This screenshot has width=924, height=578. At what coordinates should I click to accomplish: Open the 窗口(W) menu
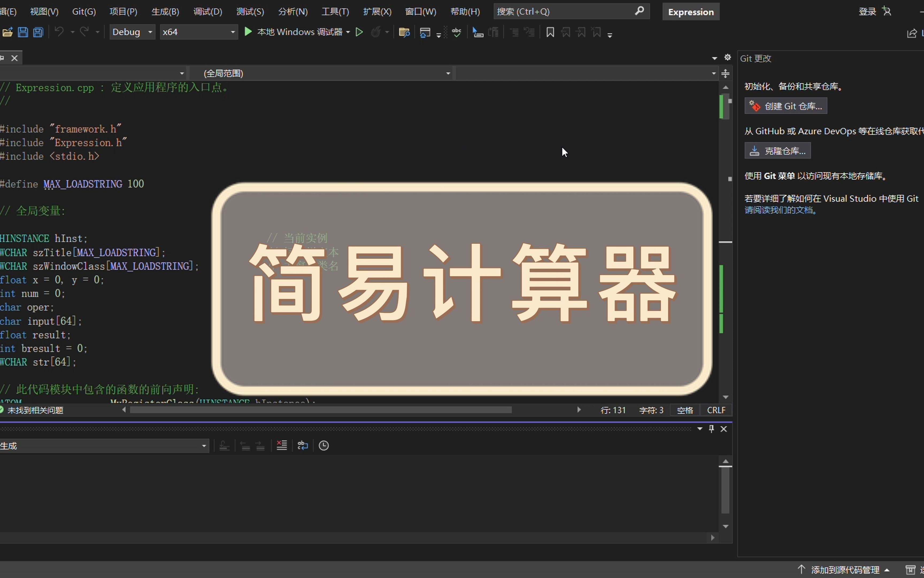pyautogui.click(x=421, y=12)
